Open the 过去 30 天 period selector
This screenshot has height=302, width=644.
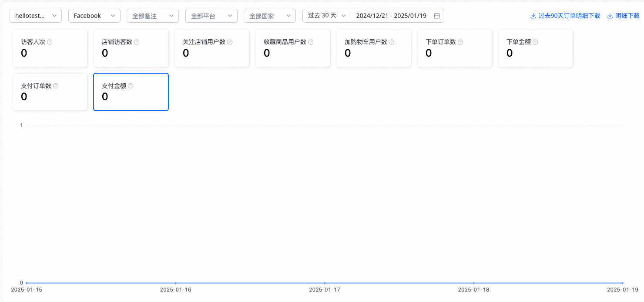click(x=327, y=16)
